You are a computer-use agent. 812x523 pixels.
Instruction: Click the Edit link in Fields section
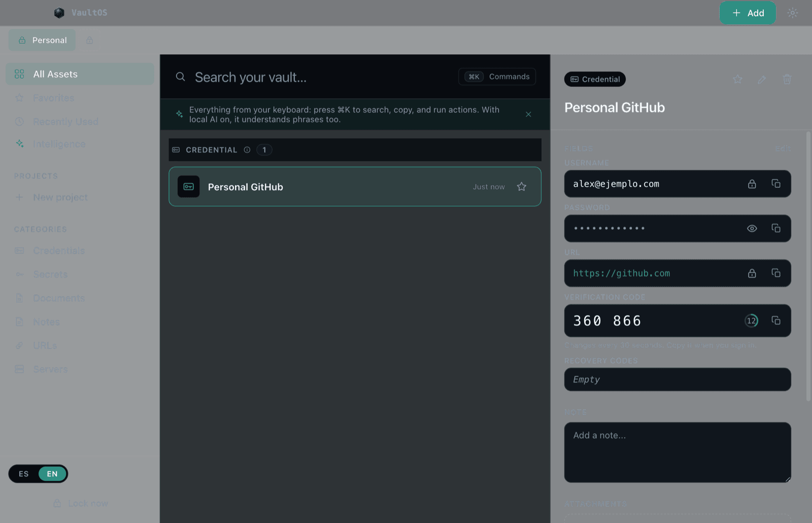[783, 148]
